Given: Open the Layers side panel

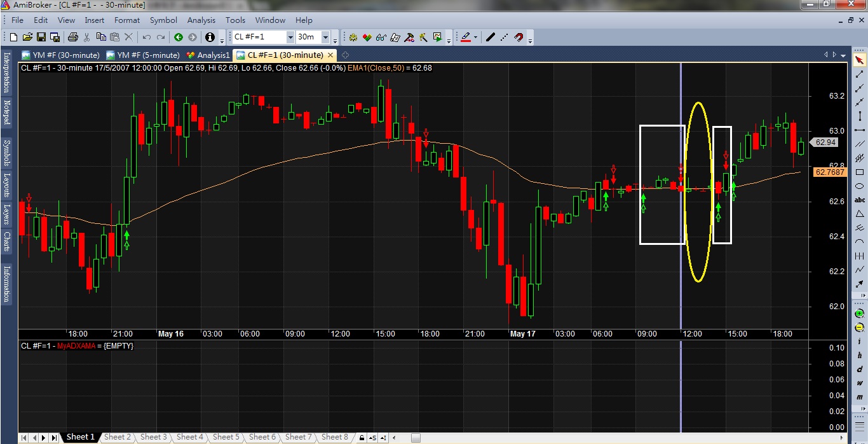Looking at the screenshot, I should click(x=7, y=214).
